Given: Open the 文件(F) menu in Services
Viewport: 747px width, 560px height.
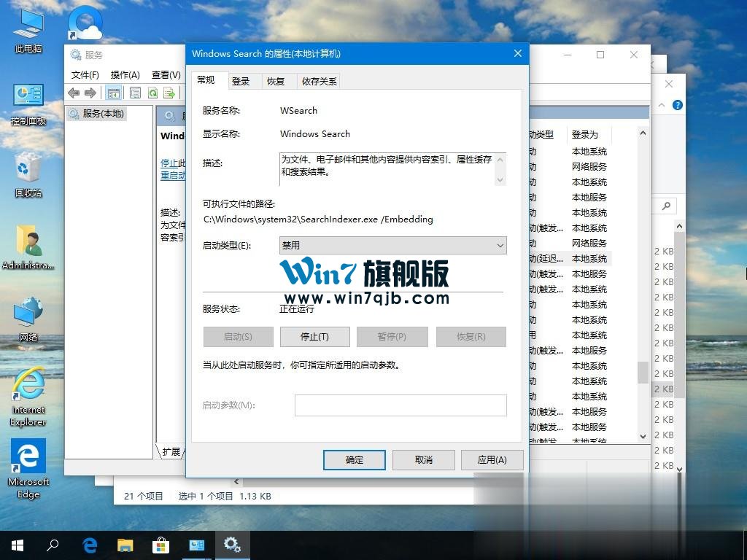Looking at the screenshot, I should 85,75.
